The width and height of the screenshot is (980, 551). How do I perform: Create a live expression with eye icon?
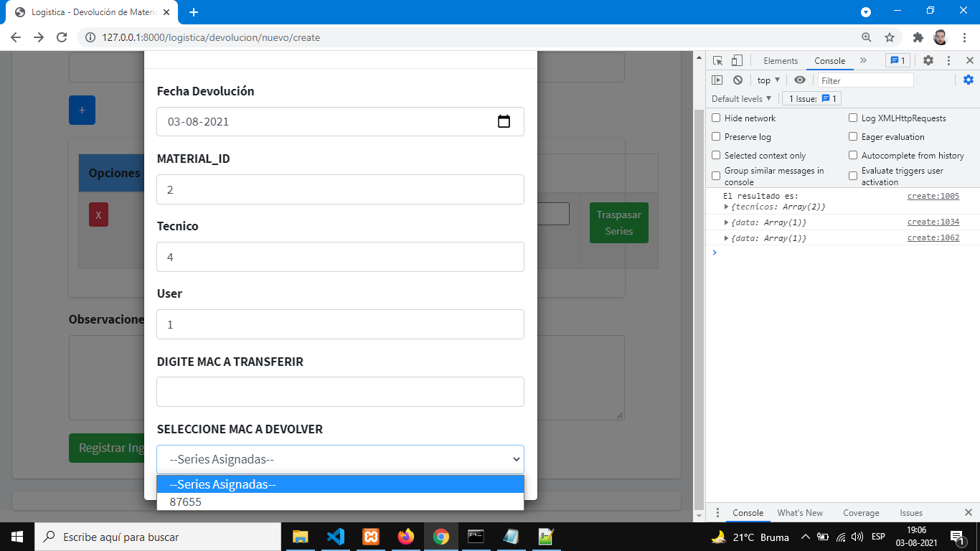800,80
